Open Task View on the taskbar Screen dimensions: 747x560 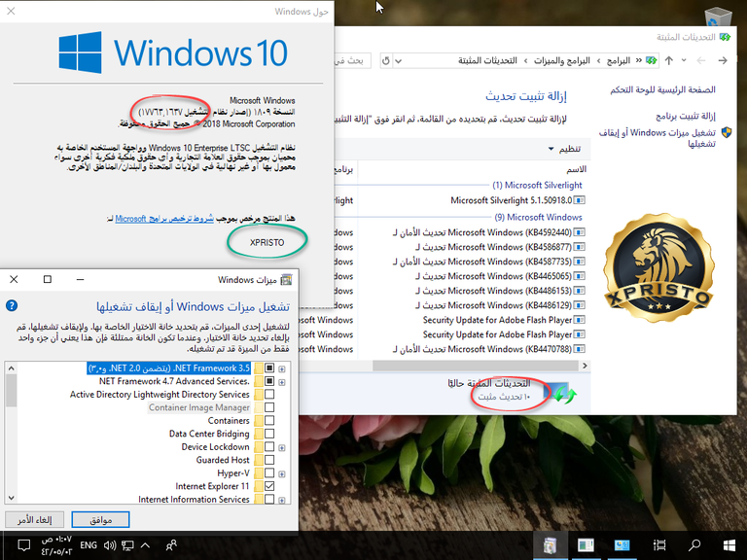[x=659, y=545]
